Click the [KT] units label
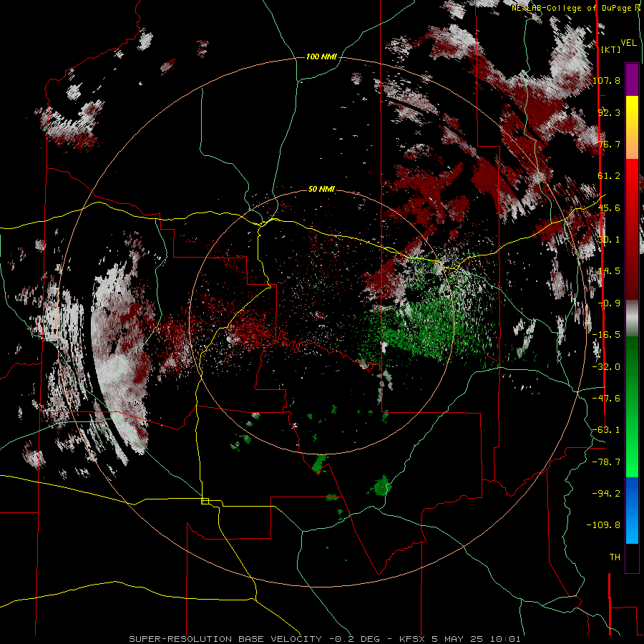Viewport: 644px width, 644px height. (x=611, y=49)
